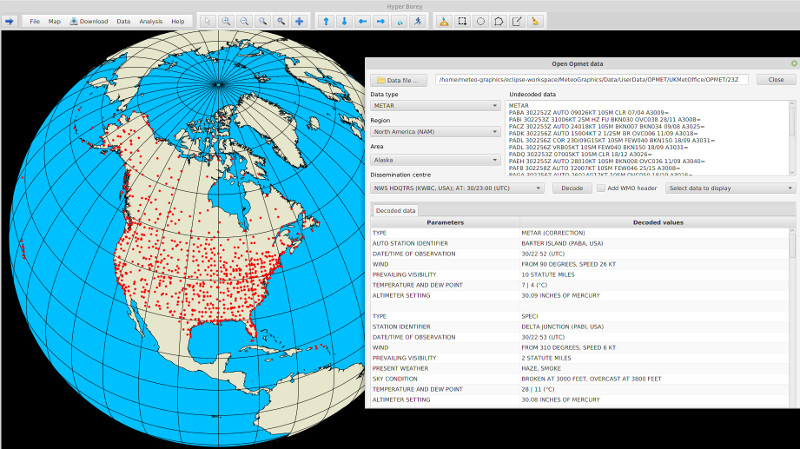Open the Data type METAR dropdown
800x449 pixels.
[435, 105]
